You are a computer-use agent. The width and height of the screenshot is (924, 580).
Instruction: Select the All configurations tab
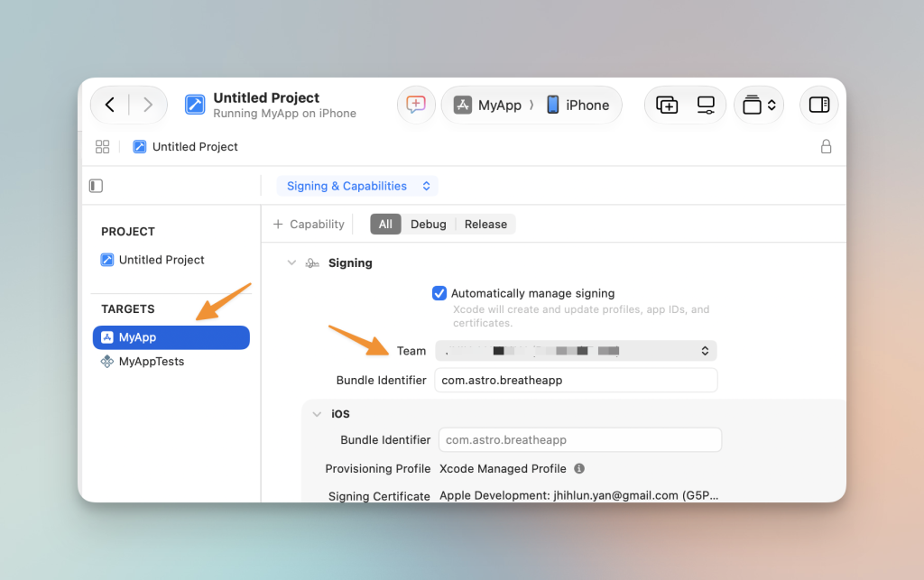click(385, 225)
